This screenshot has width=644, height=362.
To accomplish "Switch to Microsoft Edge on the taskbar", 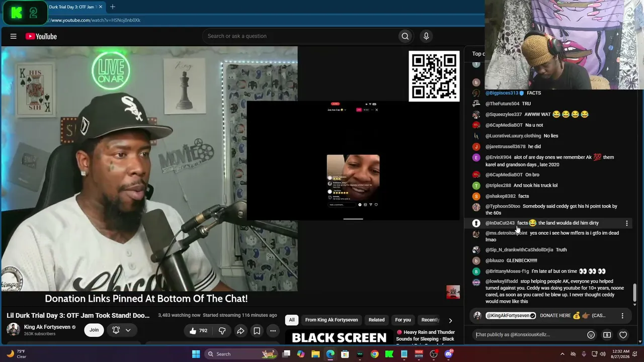I will click(330, 354).
